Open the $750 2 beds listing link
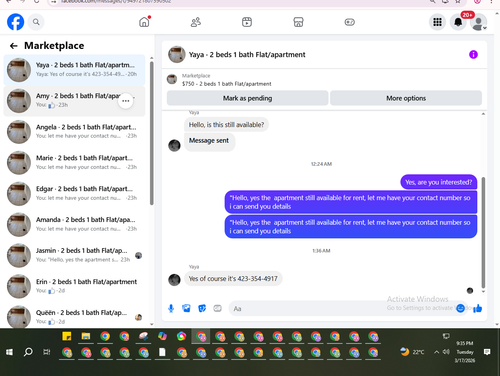500x376 pixels. tap(226, 84)
